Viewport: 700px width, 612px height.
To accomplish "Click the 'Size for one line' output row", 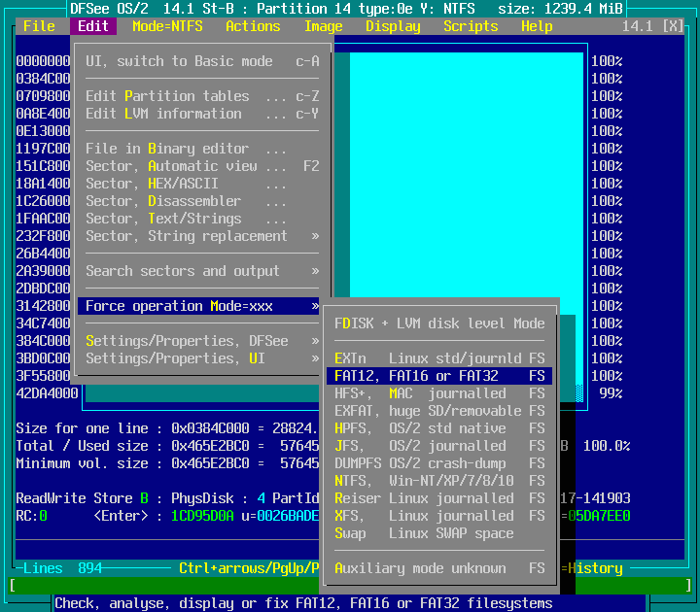I will pos(167,428).
